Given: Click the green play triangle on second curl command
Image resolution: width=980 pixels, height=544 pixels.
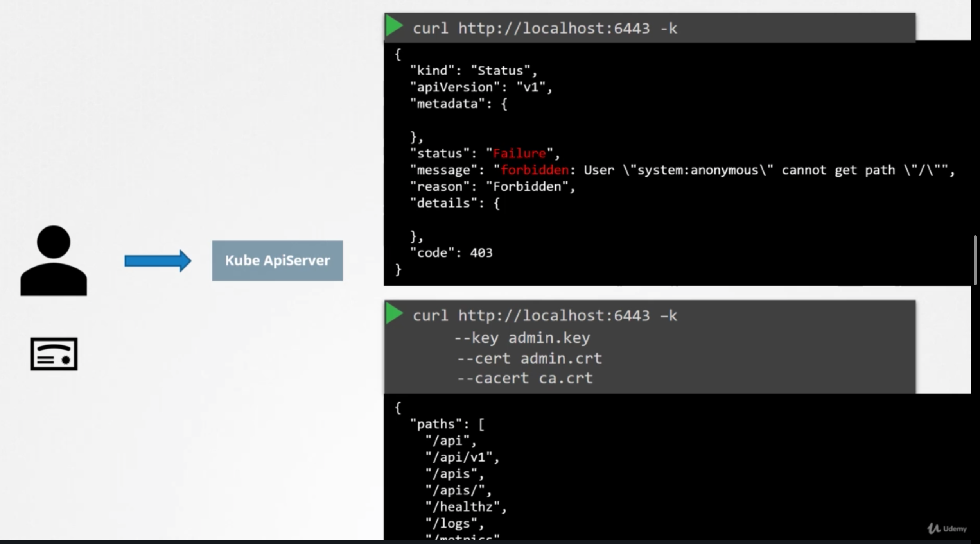Looking at the screenshot, I should click(393, 313).
